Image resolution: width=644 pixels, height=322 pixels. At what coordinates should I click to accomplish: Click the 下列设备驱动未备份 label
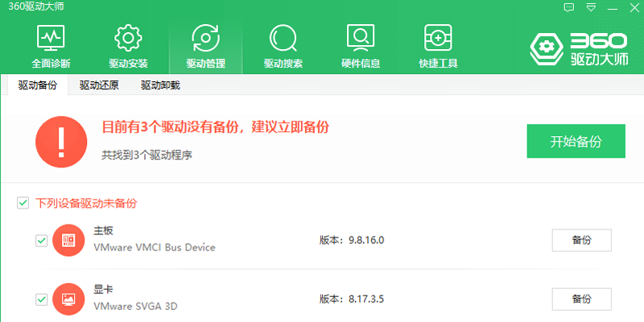point(86,203)
